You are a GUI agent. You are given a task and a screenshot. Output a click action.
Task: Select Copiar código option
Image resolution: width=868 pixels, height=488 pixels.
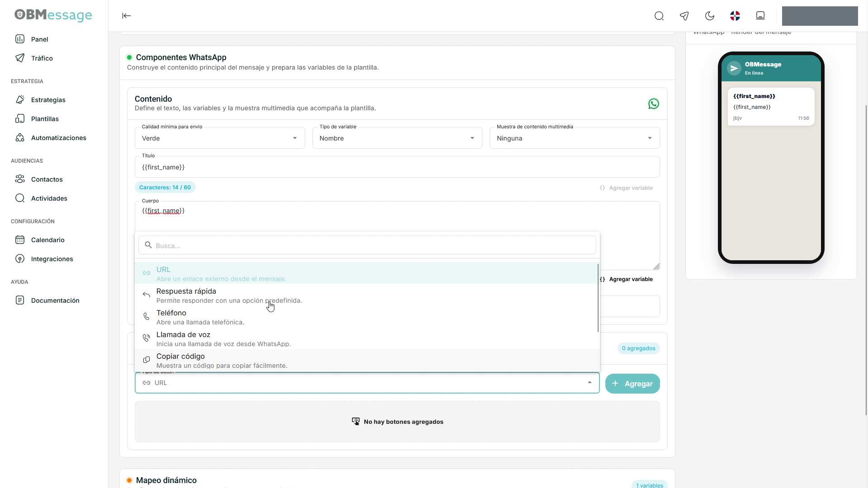coord(366,360)
